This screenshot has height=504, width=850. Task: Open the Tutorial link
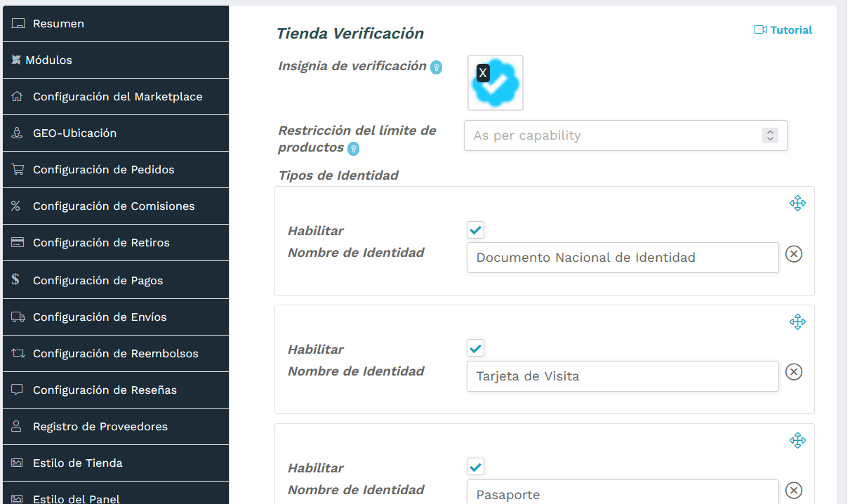click(783, 29)
